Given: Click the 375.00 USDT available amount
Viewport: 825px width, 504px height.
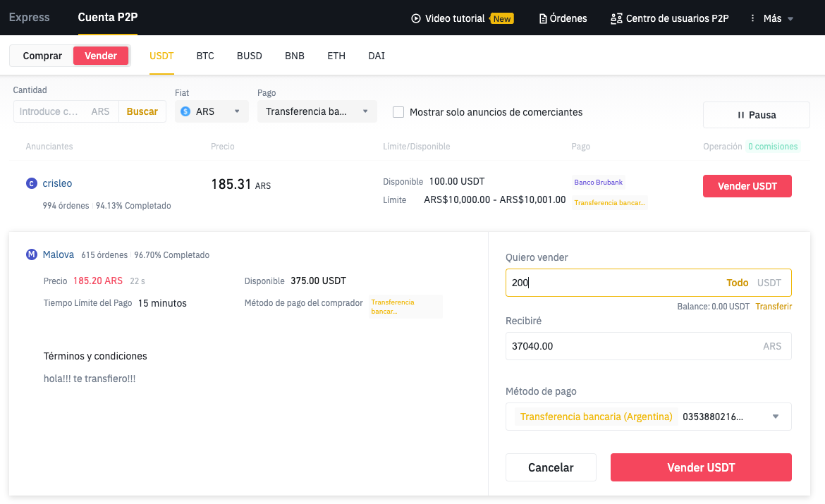Looking at the screenshot, I should 318,281.
